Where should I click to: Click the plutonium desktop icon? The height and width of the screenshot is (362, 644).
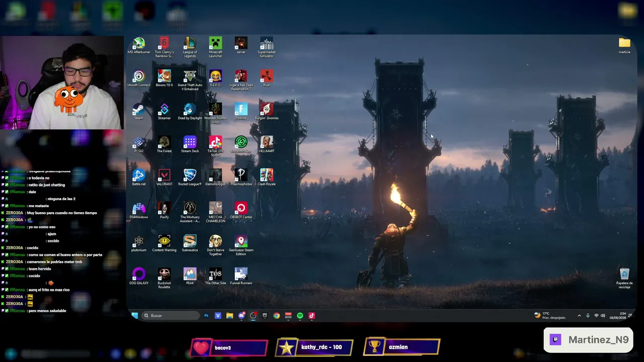point(138,243)
